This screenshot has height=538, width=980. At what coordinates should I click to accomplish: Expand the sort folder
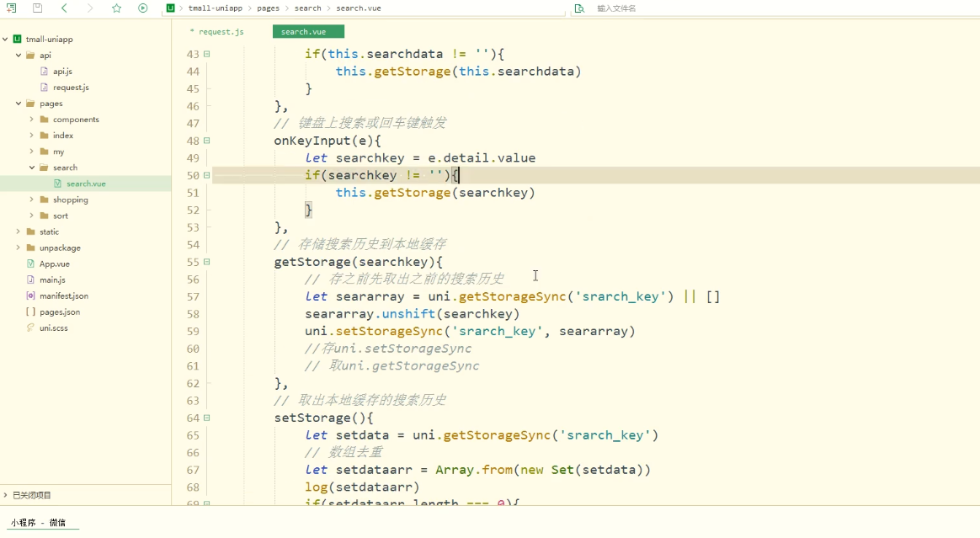pos(31,216)
